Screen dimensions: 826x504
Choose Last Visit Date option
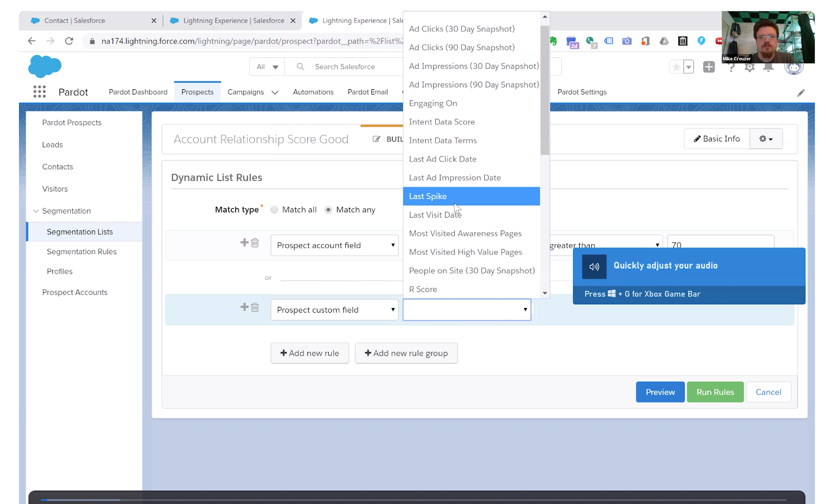pyautogui.click(x=471, y=215)
